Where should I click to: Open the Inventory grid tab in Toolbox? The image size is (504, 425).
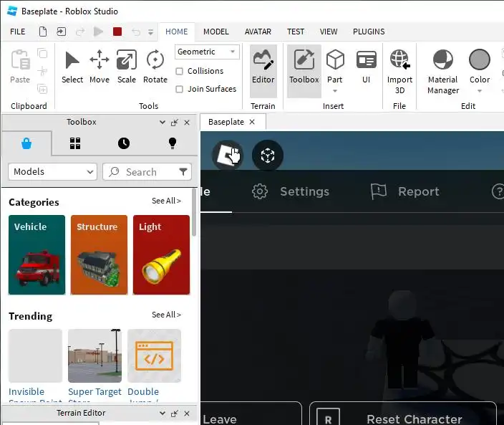coord(75,143)
